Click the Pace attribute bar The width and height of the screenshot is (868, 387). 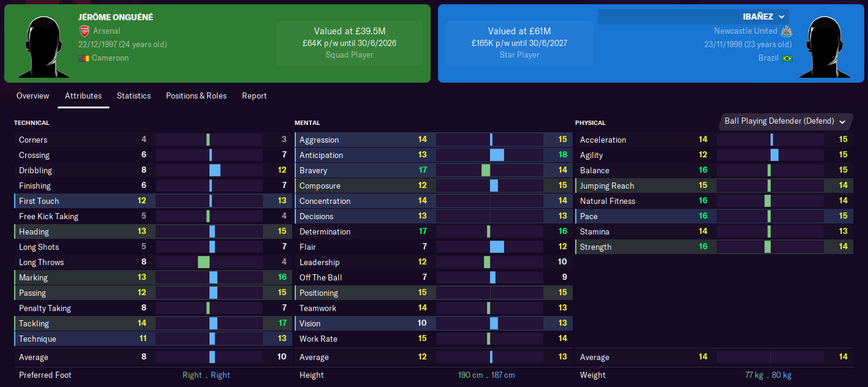click(771, 216)
